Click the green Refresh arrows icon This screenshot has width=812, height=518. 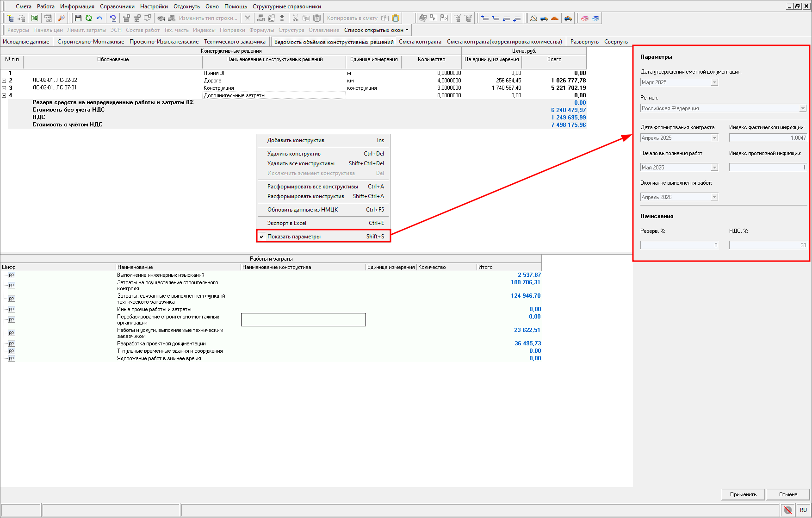pyautogui.click(x=88, y=18)
